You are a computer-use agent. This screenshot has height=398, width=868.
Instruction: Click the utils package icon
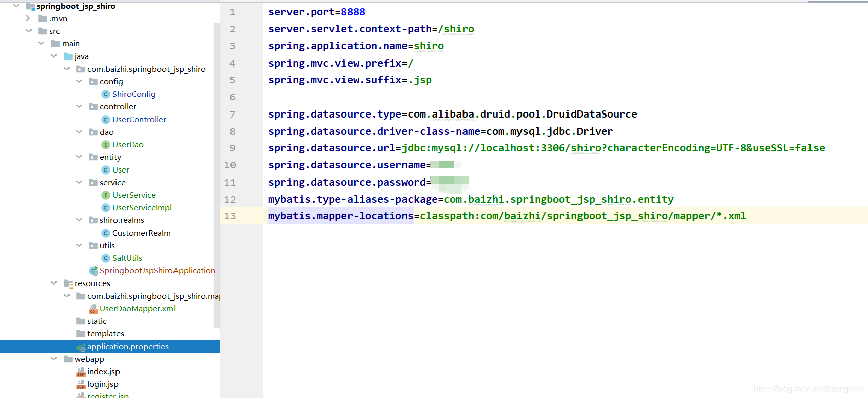[x=93, y=245]
